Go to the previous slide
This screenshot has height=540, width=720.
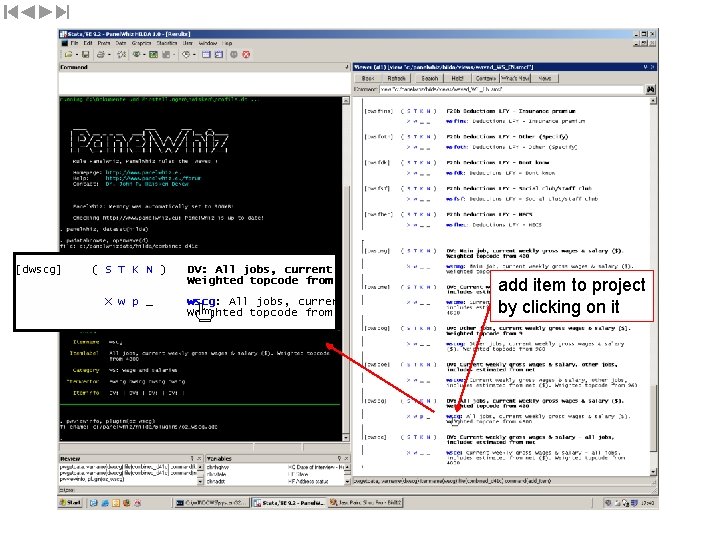click(28, 12)
